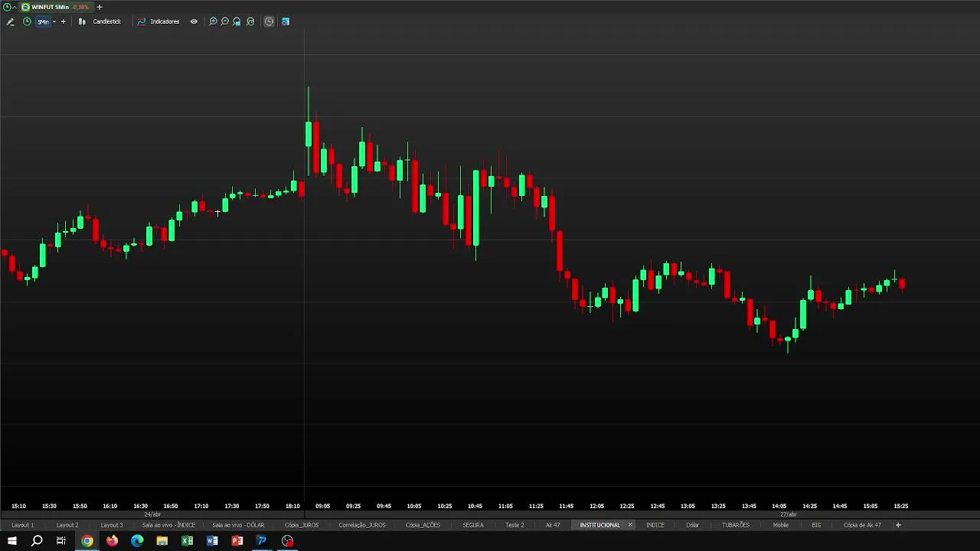
Task: Open Firefox from the taskbar
Action: click(x=112, y=541)
